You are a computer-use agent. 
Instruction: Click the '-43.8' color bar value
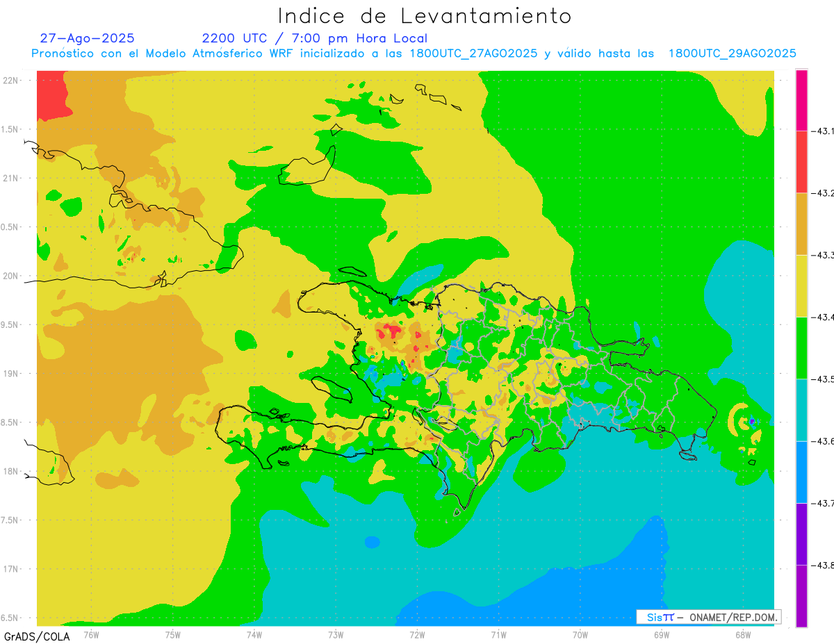(824, 565)
